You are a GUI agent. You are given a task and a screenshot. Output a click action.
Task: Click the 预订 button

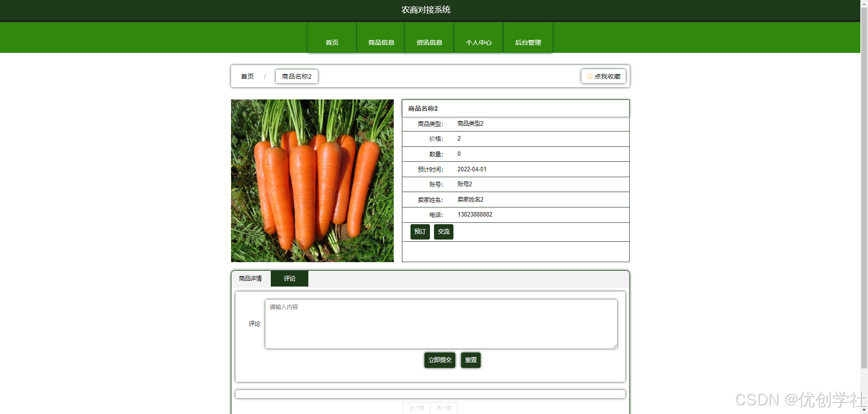click(x=420, y=232)
